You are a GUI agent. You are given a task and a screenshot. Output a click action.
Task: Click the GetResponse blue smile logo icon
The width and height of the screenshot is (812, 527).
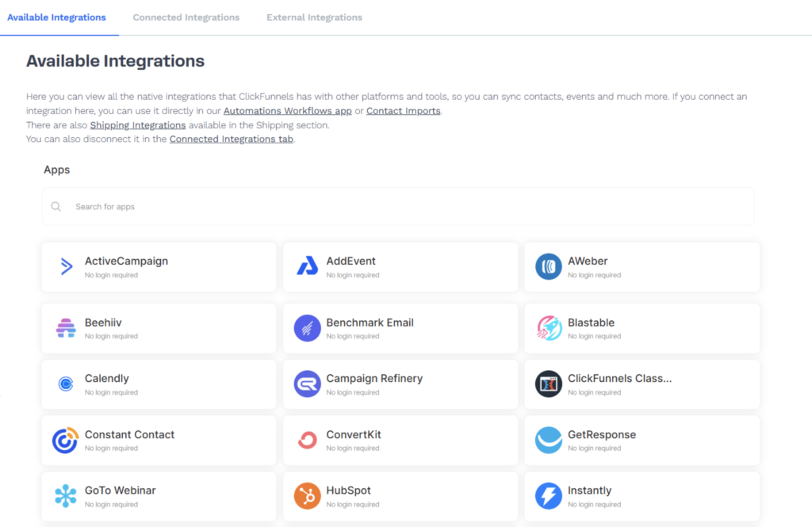click(x=549, y=440)
